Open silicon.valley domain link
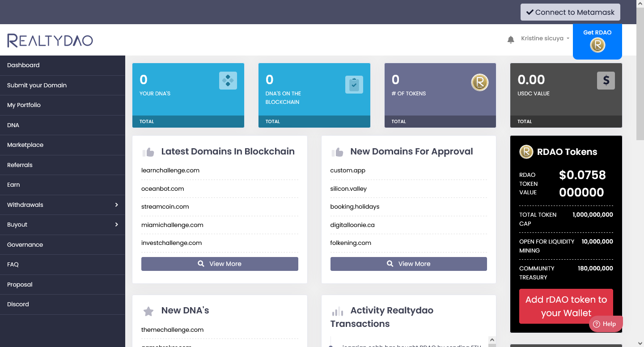Image resolution: width=644 pixels, height=347 pixels. (348, 189)
